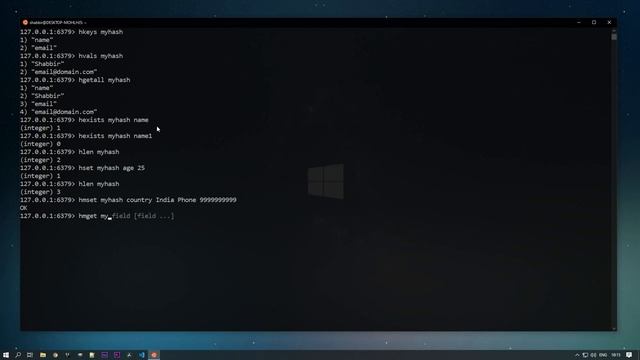The width and height of the screenshot is (640, 360).
Task: Click the '(integer) 3' output
Action: coord(40,192)
